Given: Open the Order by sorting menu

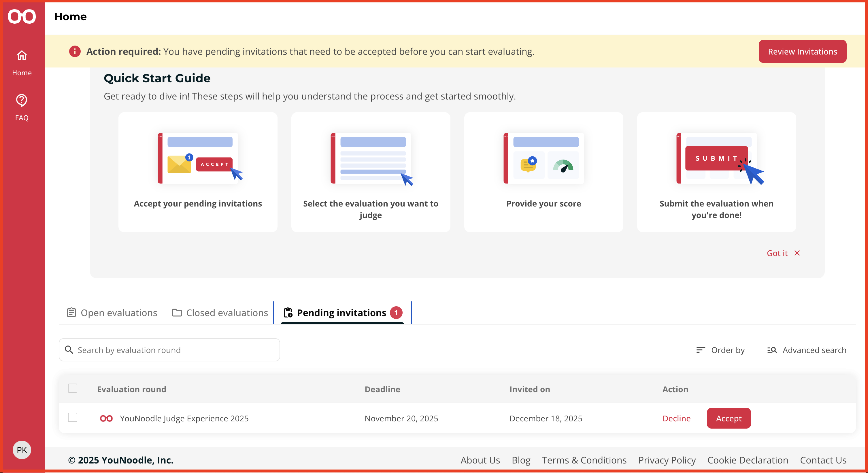Looking at the screenshot, I should [x=721, y=350].
